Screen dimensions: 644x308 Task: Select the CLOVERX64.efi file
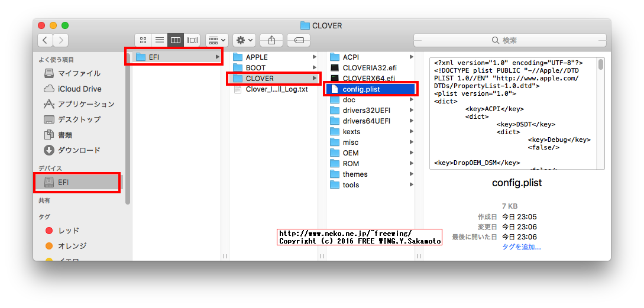[x=369, y=79]
